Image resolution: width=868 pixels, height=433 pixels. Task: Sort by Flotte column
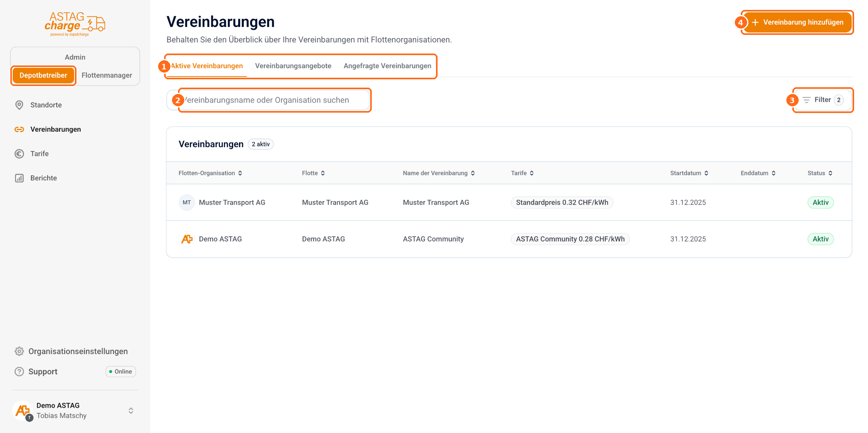click(x=314, y=173)
